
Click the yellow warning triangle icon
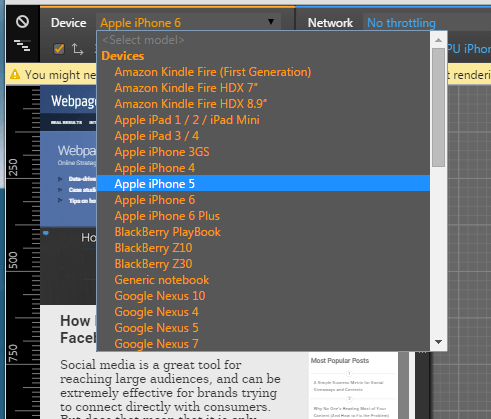click(15, 74)
